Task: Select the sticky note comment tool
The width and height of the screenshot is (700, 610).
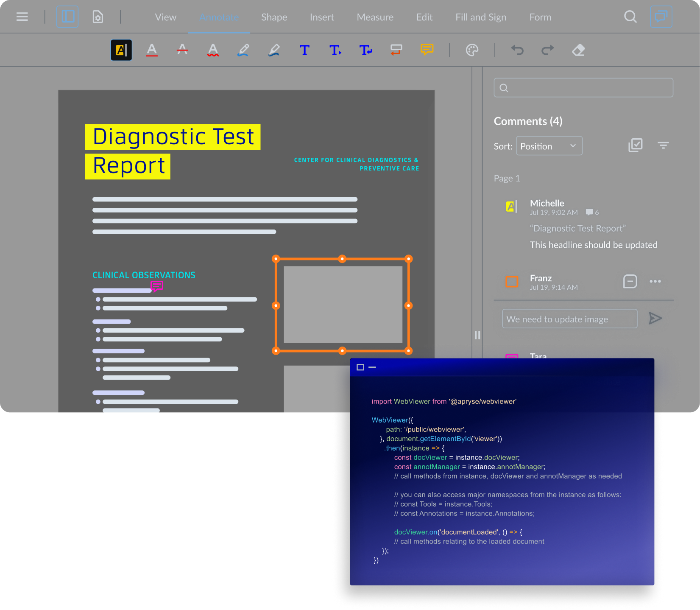Action: click(x=427, y=50)
